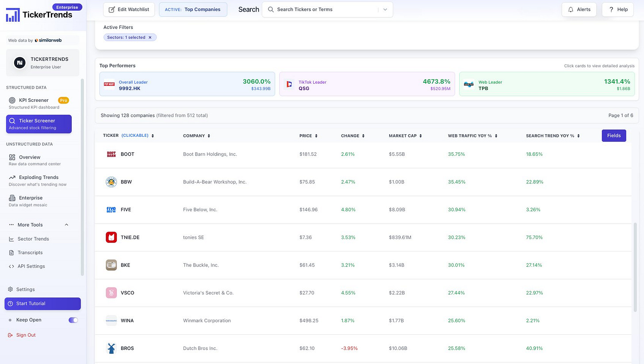
Task: Click the Sign Out icon
Action: pyautogui.click(x=11, y=335)
